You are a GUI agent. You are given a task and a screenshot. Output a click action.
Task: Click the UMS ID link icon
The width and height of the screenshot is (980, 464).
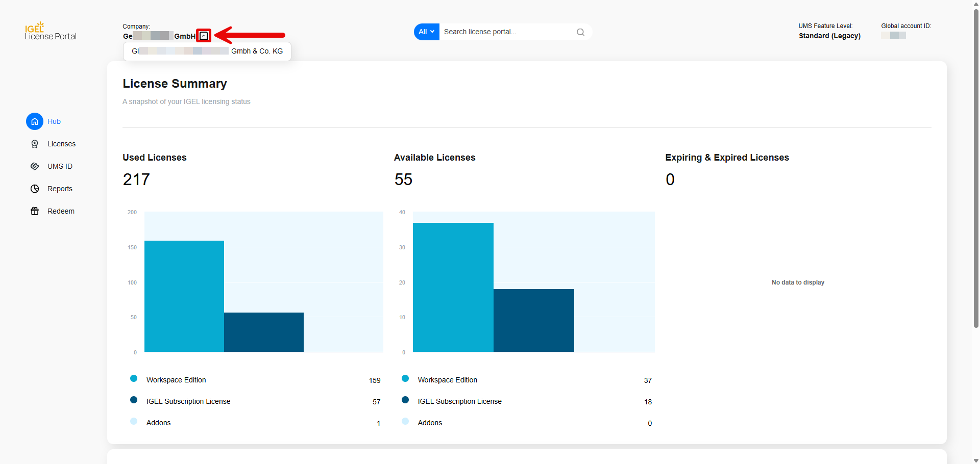click(35, 166)
